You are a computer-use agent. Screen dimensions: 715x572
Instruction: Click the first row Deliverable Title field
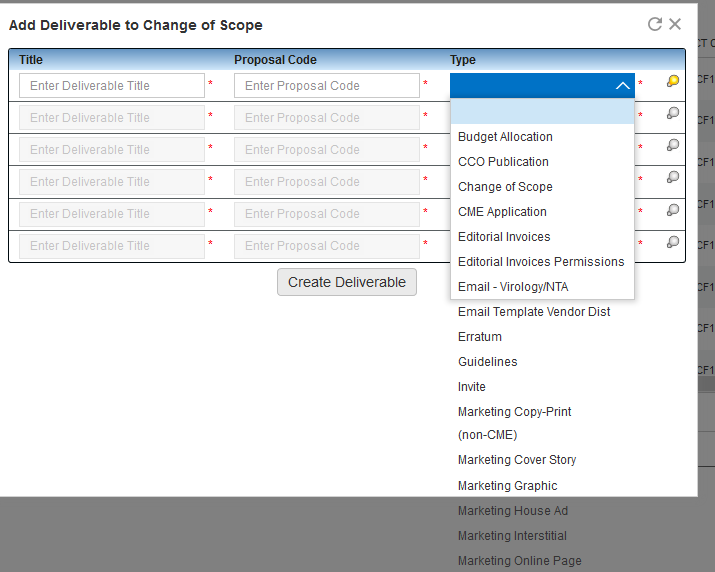[112, 86]
